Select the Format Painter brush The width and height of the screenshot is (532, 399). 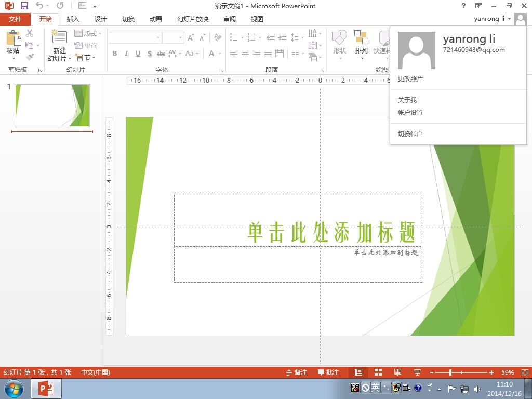click(x=30, y=57)
